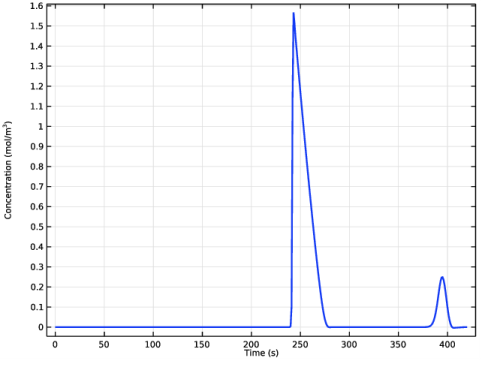Click the y-axis tick label 0.5
This screenshot has width=482, height=373.
click(37, 227)
